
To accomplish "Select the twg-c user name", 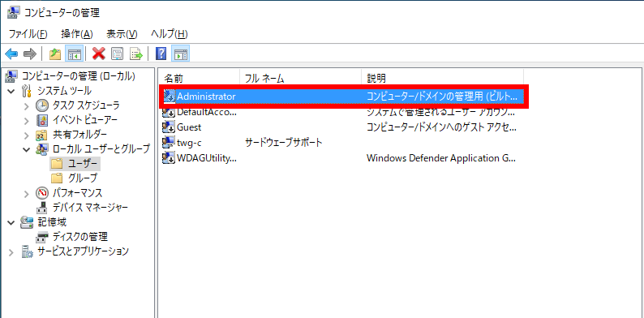I will [189, 143].
